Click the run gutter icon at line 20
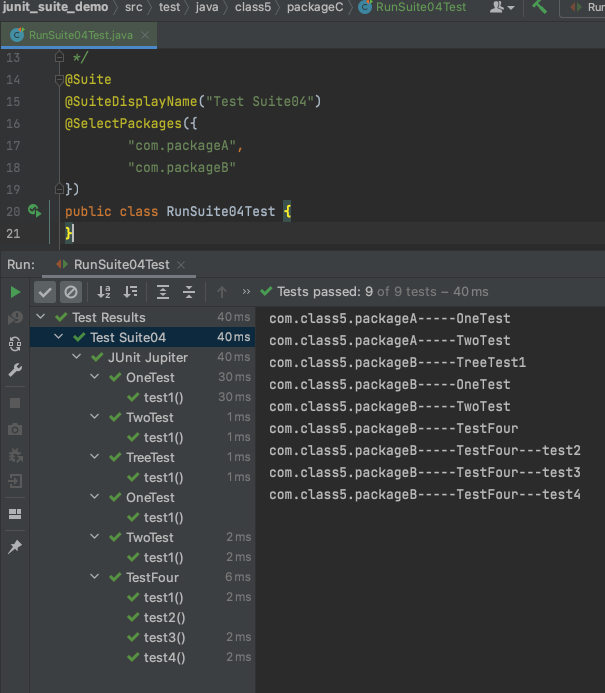Viewport: 605px width, 693px height. pos(34,211)
